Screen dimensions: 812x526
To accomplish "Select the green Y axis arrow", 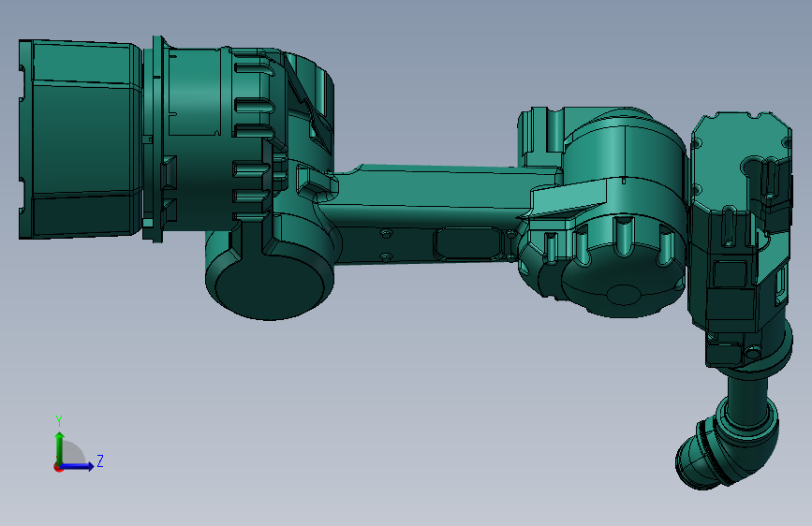I will pos(60,447).
